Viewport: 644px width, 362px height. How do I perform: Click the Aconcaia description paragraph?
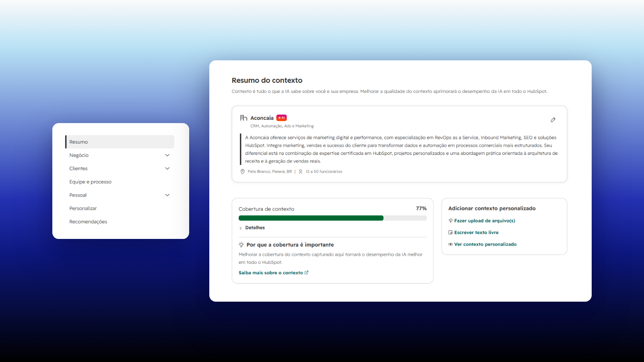click(401, 149)
